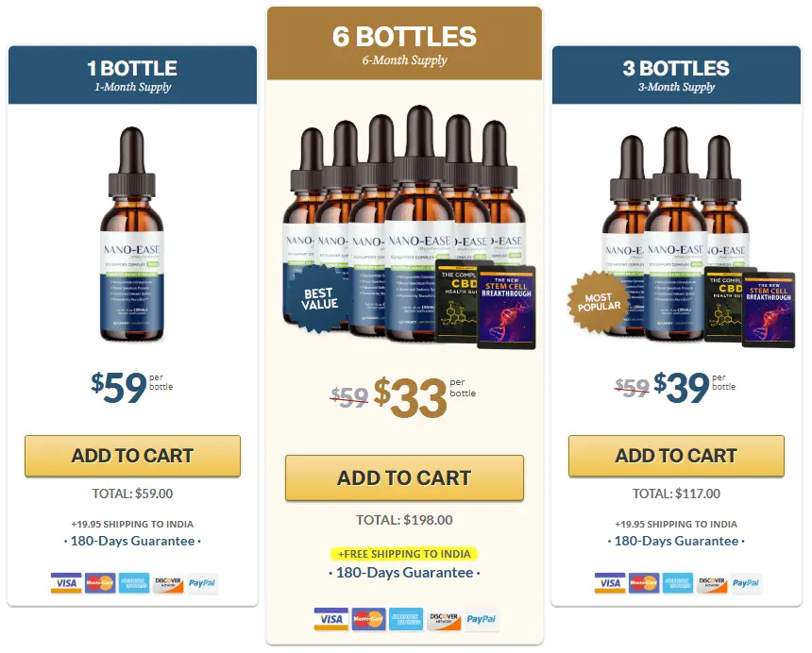812x653 pixels.
Task: Click the Free Shipping to India highlighted label
Action: 404,554
